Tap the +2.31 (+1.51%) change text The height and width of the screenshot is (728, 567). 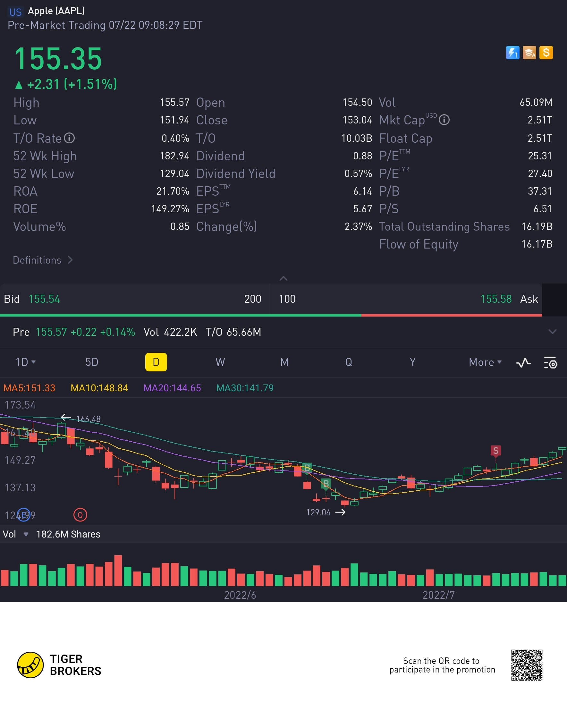tap(72, 84)
